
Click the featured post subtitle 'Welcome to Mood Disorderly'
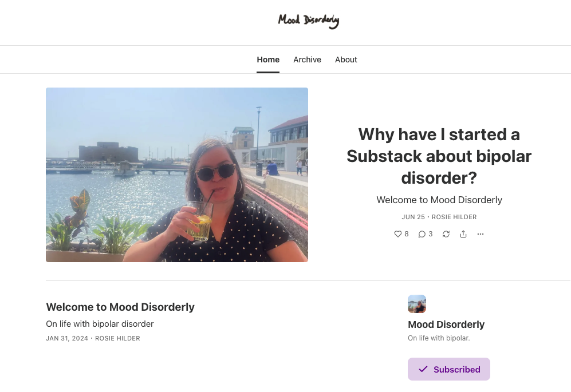tap(439, 200)
